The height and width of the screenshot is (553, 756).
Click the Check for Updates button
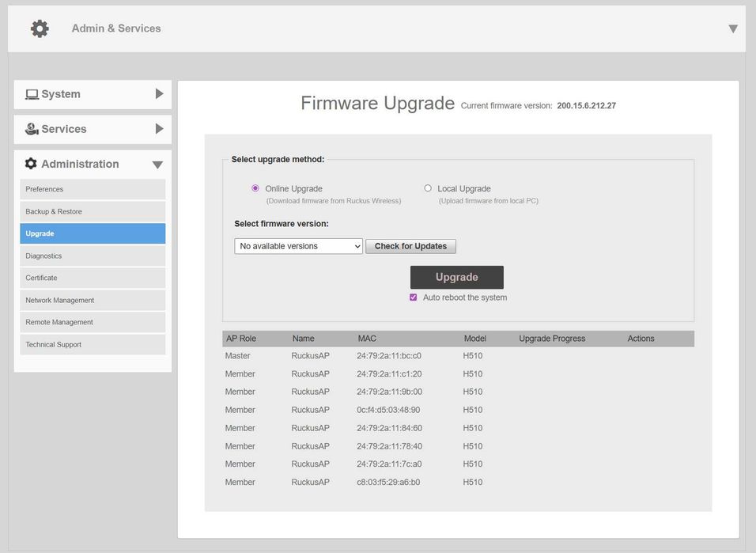point(410,246)
